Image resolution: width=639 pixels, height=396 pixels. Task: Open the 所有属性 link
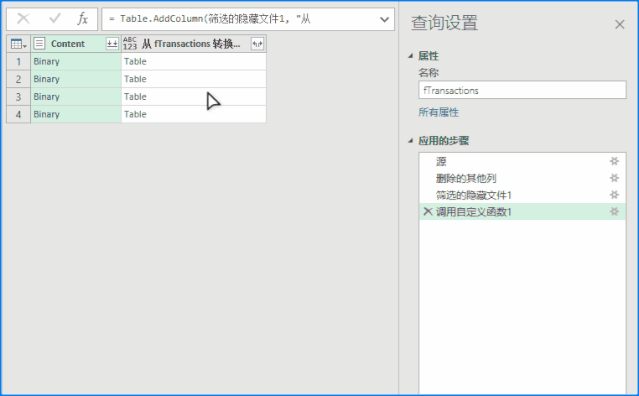pos(438,112)
